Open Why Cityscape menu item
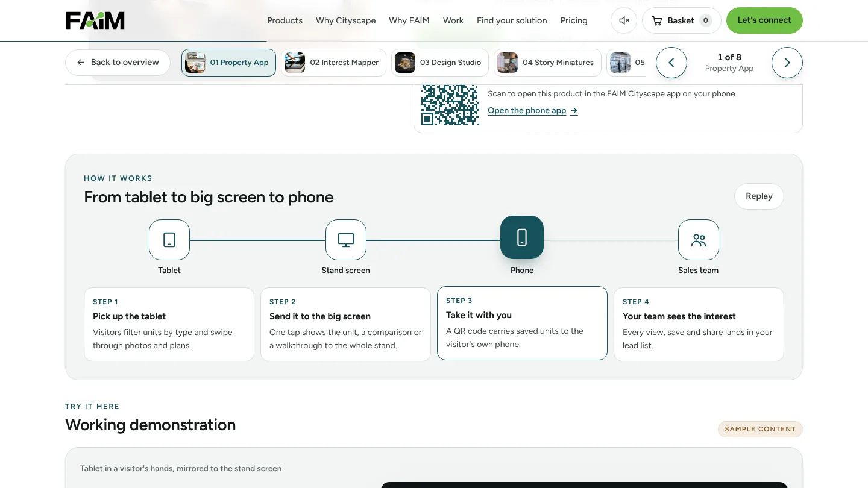 pyautogui.click(x=345, y=20)
